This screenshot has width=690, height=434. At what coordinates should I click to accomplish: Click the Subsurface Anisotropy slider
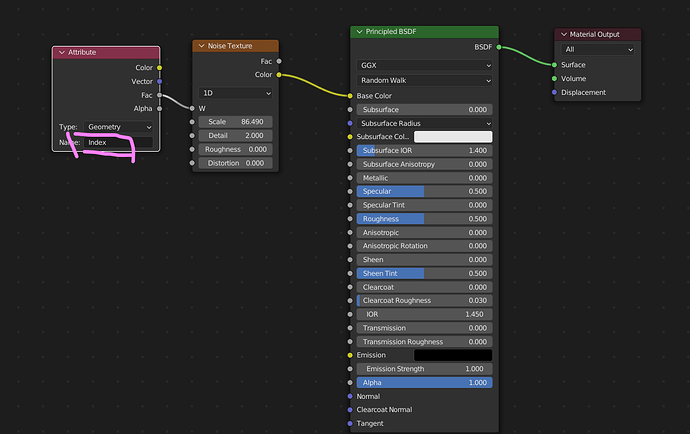pyautogui.click(x=424, y=164)
